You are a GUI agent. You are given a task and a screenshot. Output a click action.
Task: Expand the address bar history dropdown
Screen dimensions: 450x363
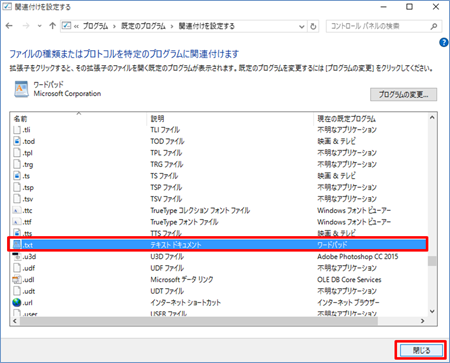(x=301, y=26)
